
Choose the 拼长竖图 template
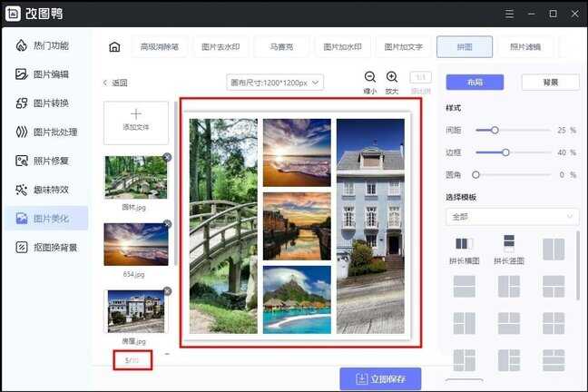(509, 250)
